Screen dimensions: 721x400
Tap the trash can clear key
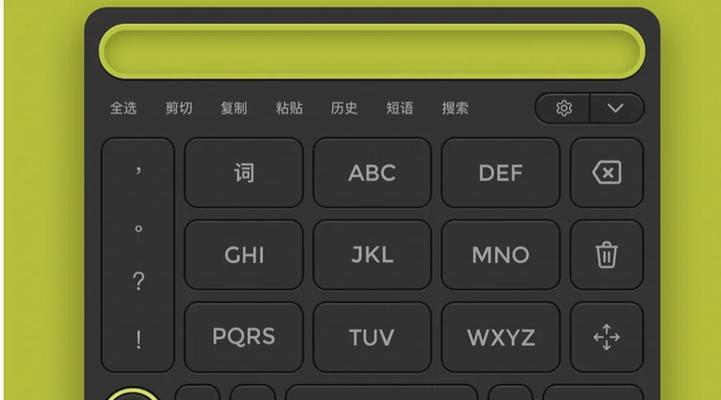click(x=607, y=255)
